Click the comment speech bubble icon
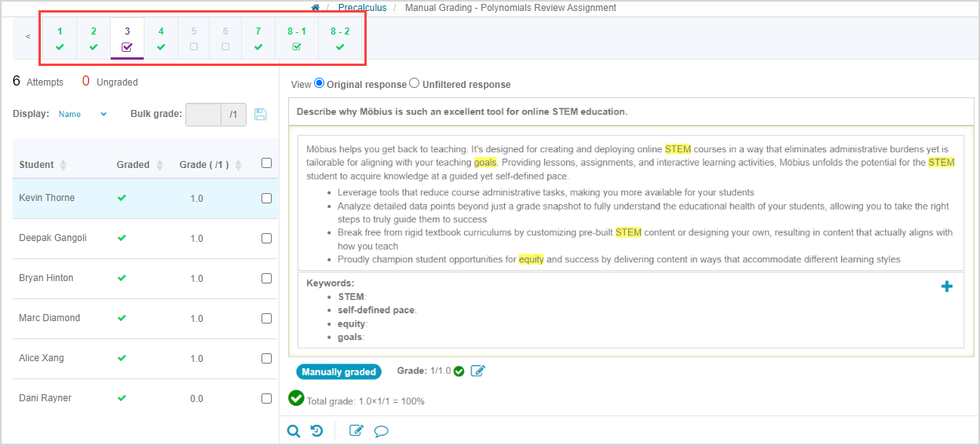The height and width of the screenshot is (446, 980). tap(382, 430)
